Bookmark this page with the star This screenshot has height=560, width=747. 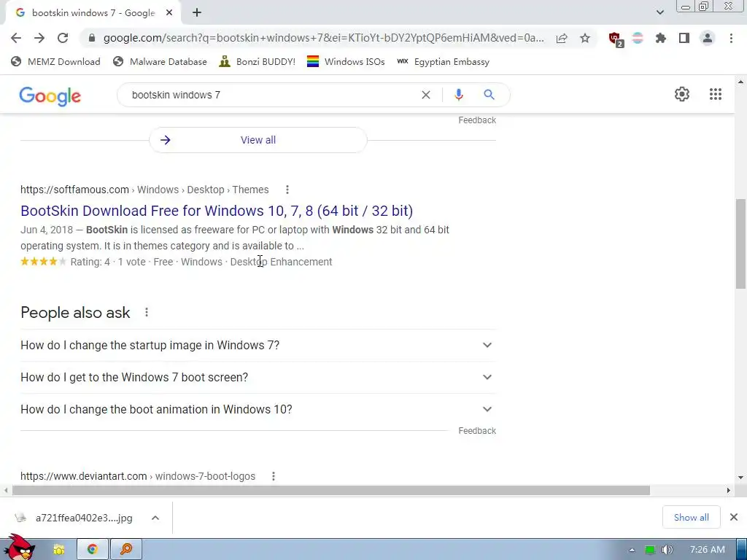click(585, 38)
